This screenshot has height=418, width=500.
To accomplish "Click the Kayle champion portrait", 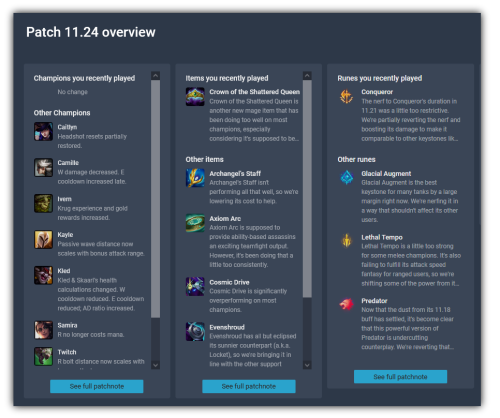I will 43,239.
